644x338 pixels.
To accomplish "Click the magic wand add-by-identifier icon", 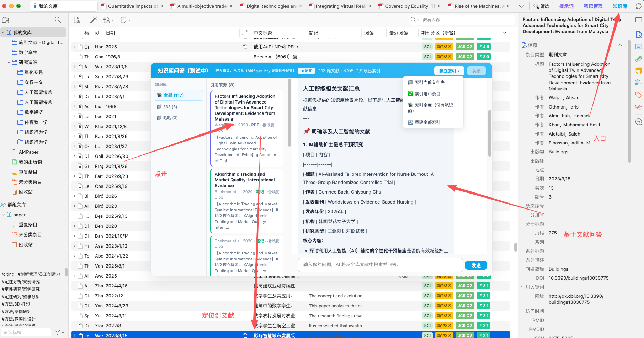I will [94, 20].
